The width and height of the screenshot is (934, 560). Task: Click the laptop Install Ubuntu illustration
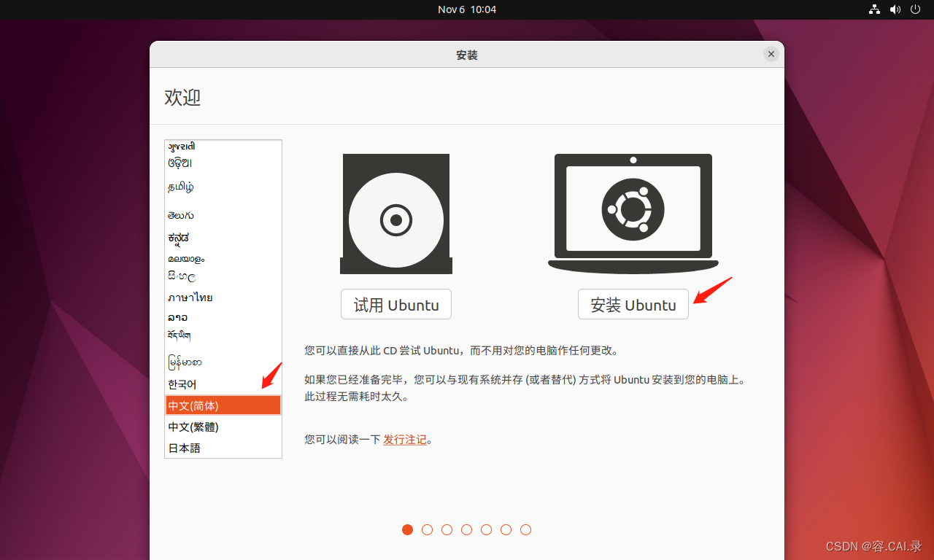pos(633,214)
